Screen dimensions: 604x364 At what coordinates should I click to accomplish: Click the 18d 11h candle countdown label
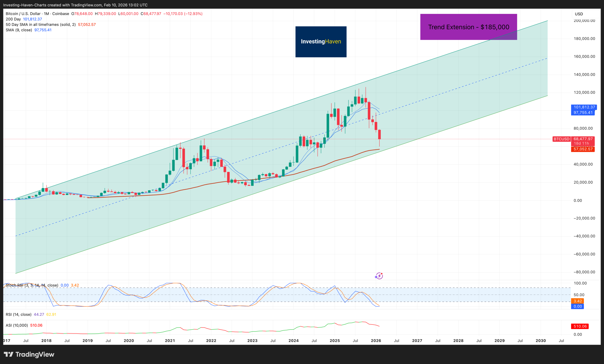[x=582, y=143]
